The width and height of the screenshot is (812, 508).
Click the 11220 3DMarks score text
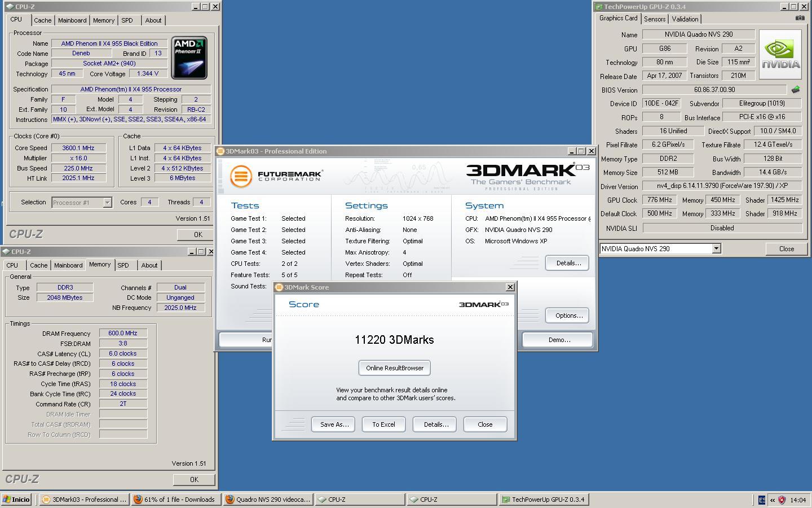[x=394, y=340]
